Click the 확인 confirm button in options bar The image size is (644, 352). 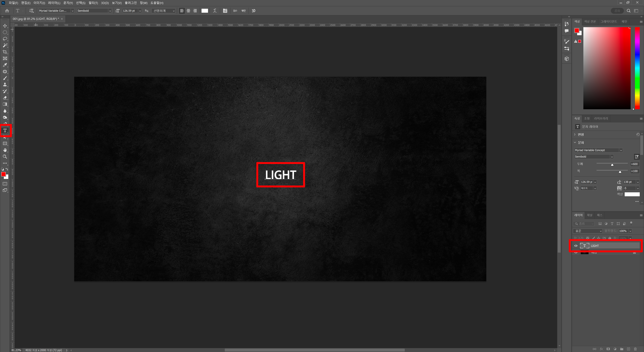pos(244,11)
